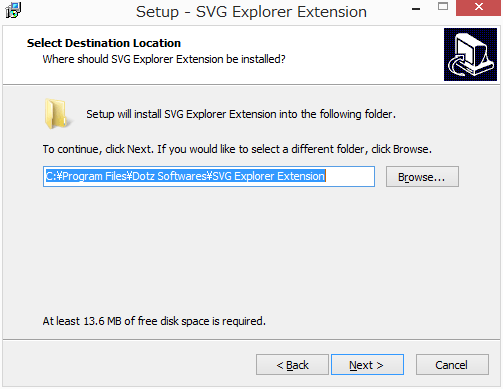The width and height of the screenshot is (503, 389).
Task: Click the yellow folder icon
Action: [57, 114]
